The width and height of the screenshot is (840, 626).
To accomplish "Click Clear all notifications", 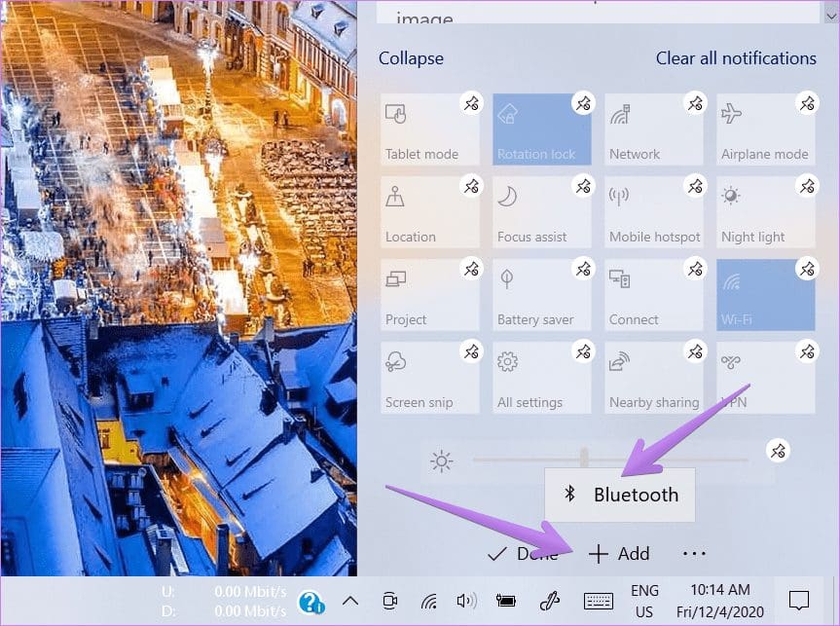I will [x=735, y=58].
